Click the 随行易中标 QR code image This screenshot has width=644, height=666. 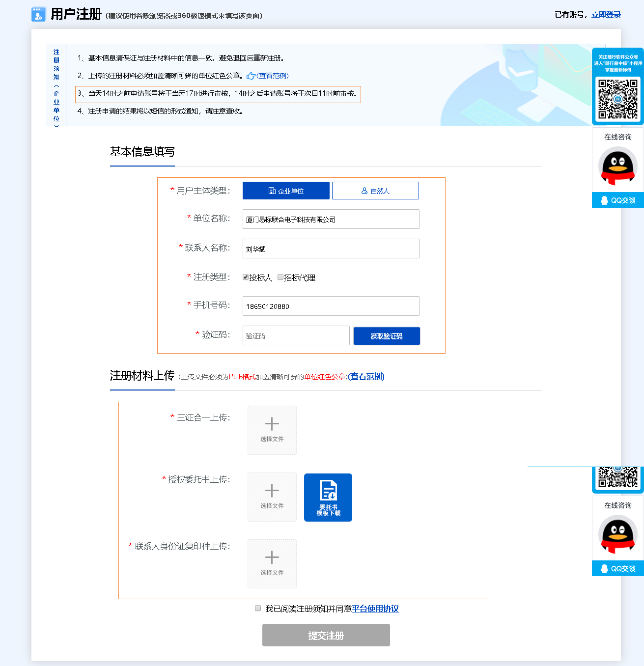[618, 99]
